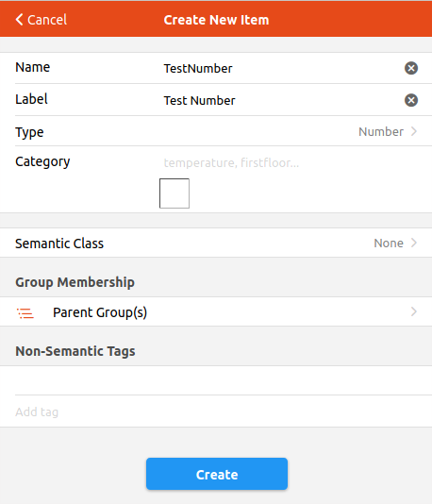The width and height of the screenshot is (432, 504).
Task: Open the Type selector showing Number
Action: pyautogui.click(x=388, y=131)
